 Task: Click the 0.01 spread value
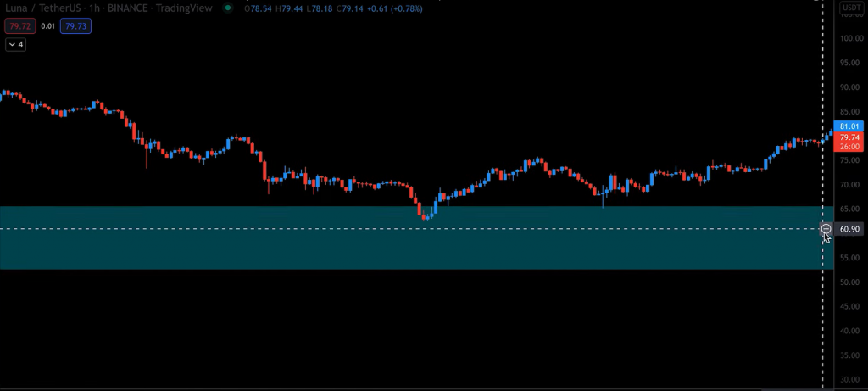[46, 26]
